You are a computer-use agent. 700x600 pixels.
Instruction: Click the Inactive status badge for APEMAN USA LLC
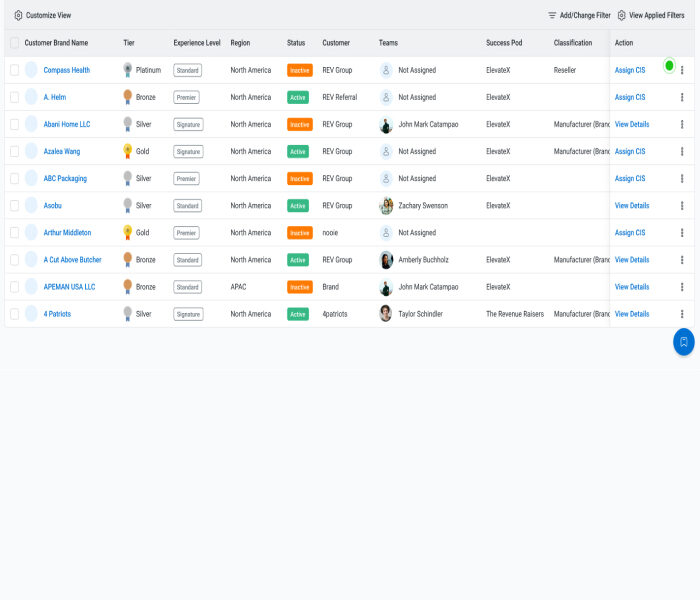click(x=299, y=286)
